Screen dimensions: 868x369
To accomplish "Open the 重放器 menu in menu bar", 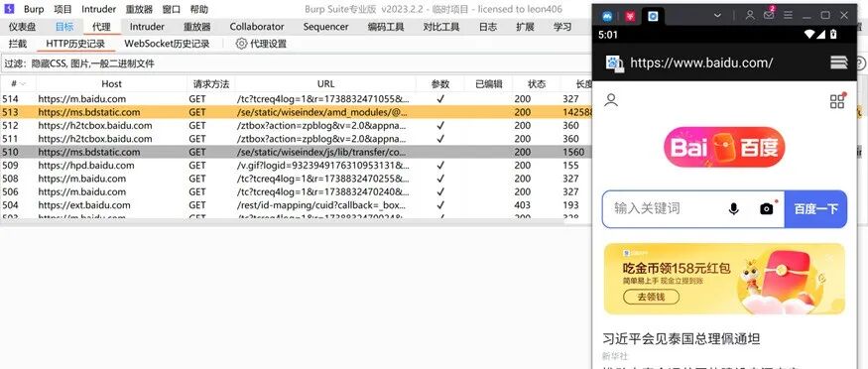I will [139, 9].
